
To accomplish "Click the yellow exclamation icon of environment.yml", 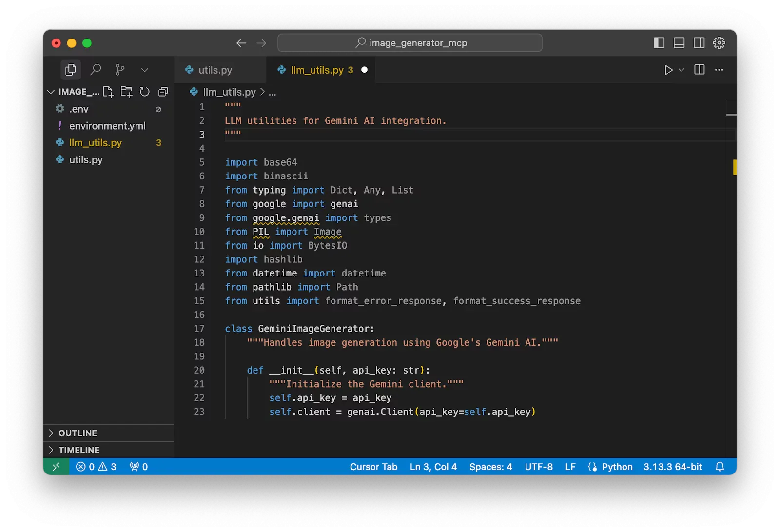I will click(x=60, y=126).
